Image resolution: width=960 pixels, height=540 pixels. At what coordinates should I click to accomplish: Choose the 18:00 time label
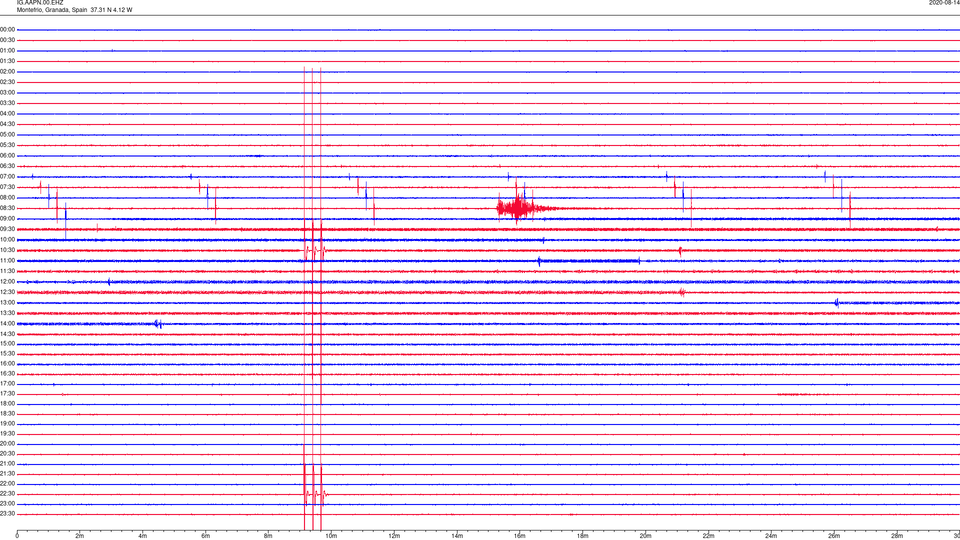pyautogui.click(x=8, y=403)
